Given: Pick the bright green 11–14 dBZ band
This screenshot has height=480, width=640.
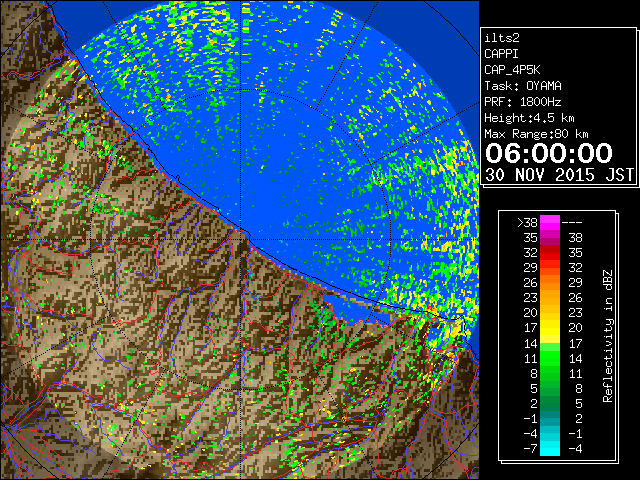Looking at the screenshot, I should click(x=550, y=358).
